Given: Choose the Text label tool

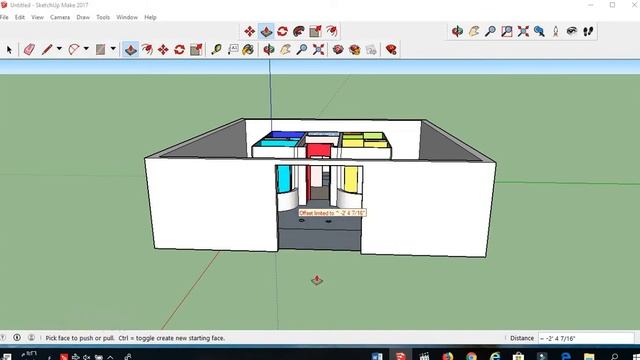Looking at the screenshot, I should point(233,50).
